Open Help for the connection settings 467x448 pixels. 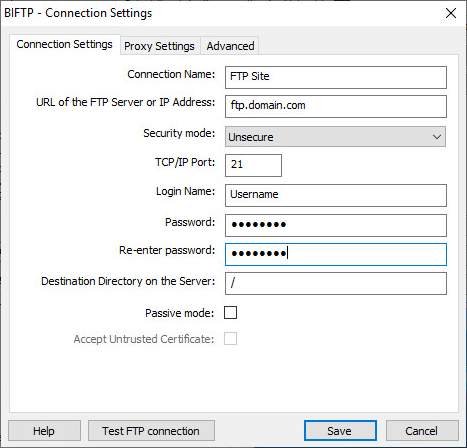(44, 431)
